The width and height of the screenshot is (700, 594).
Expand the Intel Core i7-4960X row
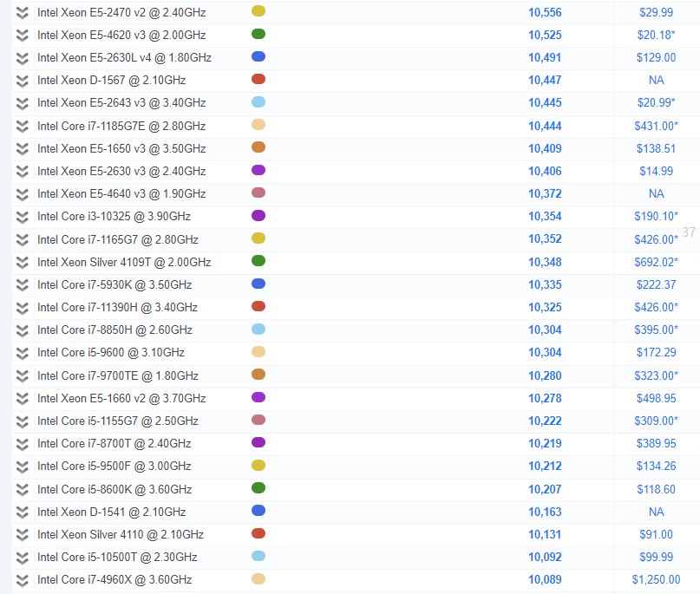coord(22,580)
